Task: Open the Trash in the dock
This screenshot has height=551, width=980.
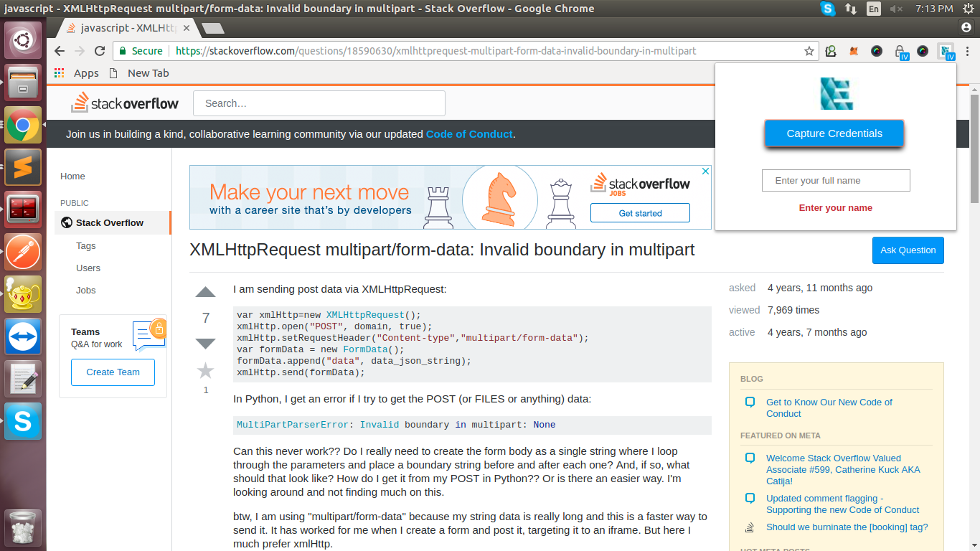Action: tap(23, 527)
